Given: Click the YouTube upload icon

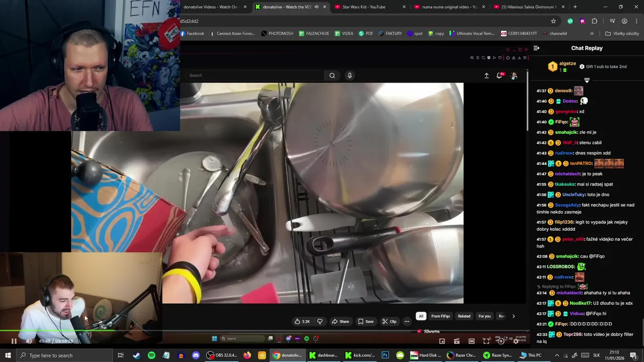Looking at the screenshot, I should tap(487, 75).
